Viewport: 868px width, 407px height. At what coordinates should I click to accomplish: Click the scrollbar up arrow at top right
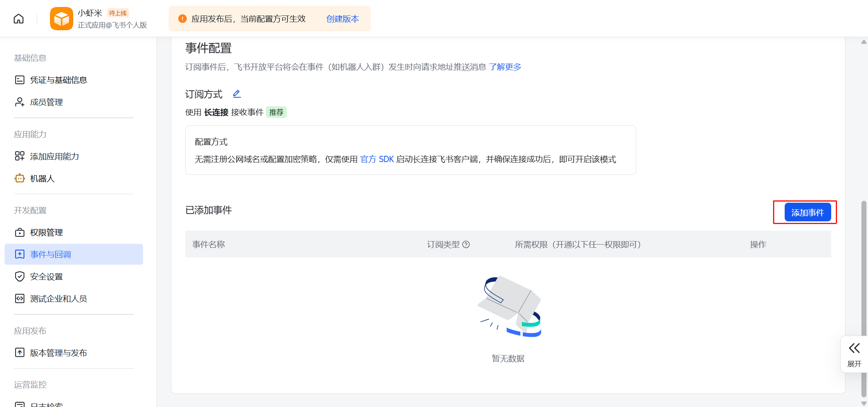(x=864, y=42)
